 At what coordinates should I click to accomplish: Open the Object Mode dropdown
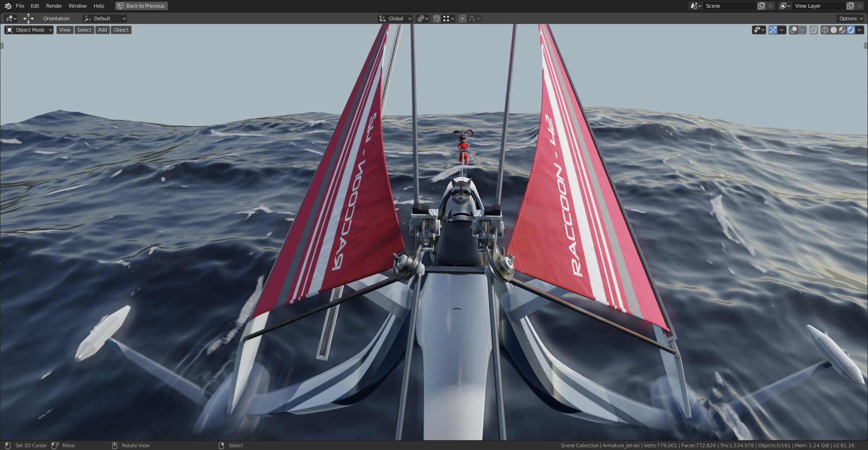(29, 30)
